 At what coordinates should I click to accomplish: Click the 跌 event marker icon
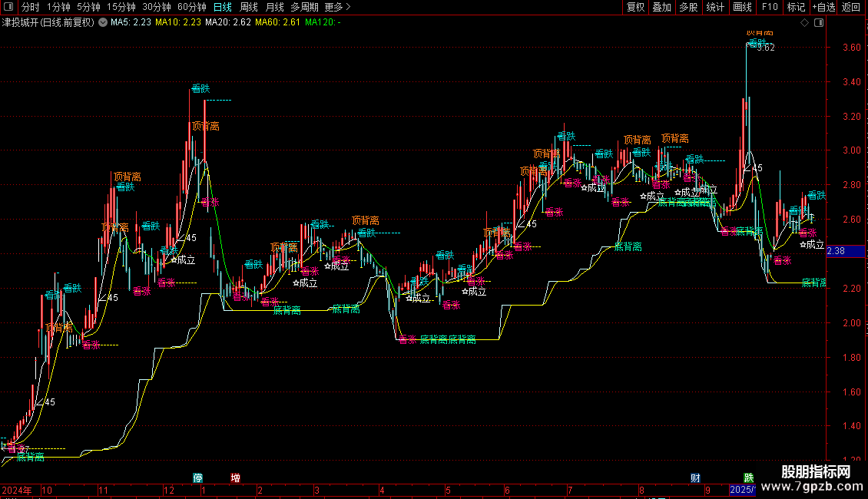pyautogui.click(x=748, y=478)
